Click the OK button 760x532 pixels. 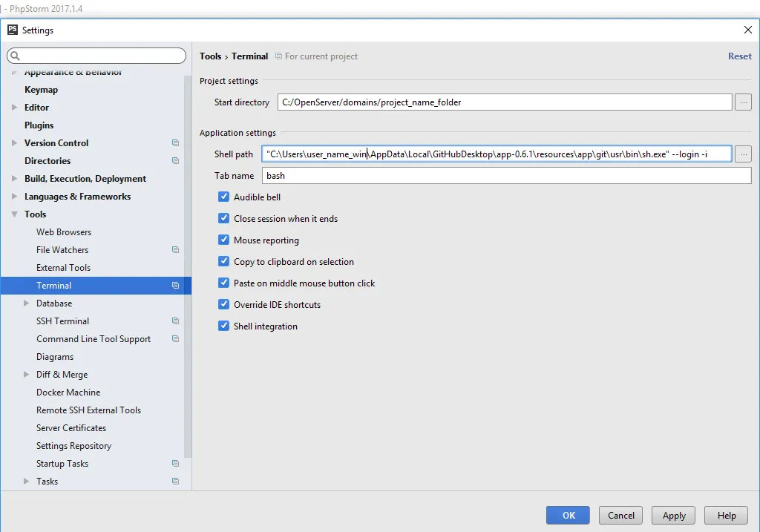[568, 515]
